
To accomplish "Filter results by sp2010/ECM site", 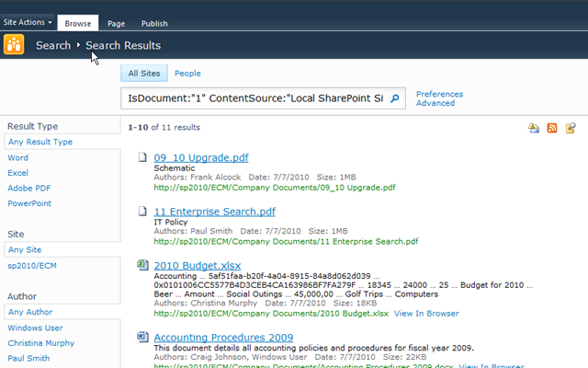I will 32,266.
